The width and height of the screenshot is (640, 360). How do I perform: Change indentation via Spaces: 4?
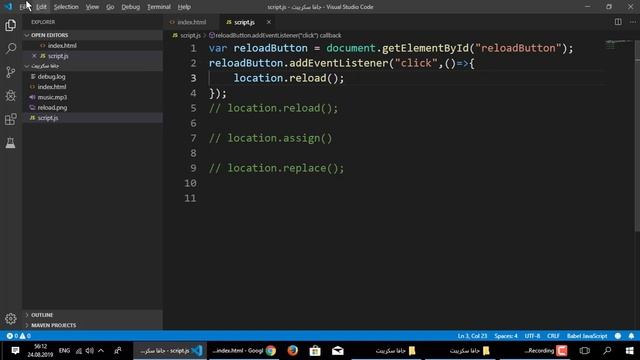click(x=506, y=336)
